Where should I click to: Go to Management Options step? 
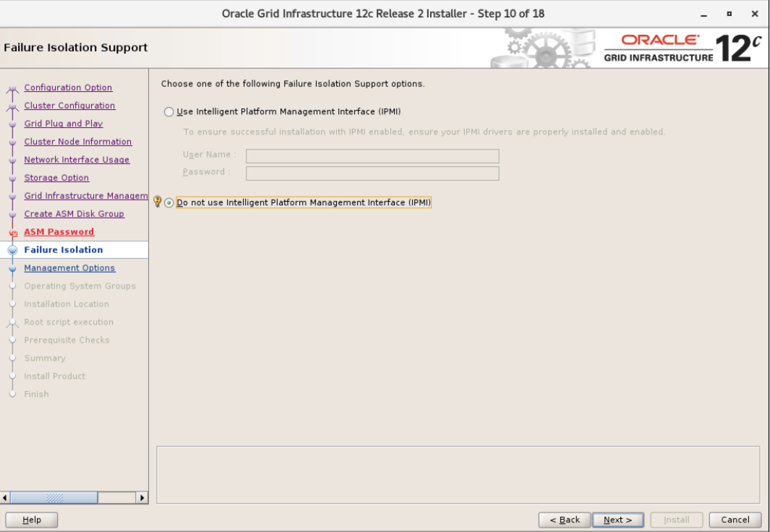click(69, 268)
